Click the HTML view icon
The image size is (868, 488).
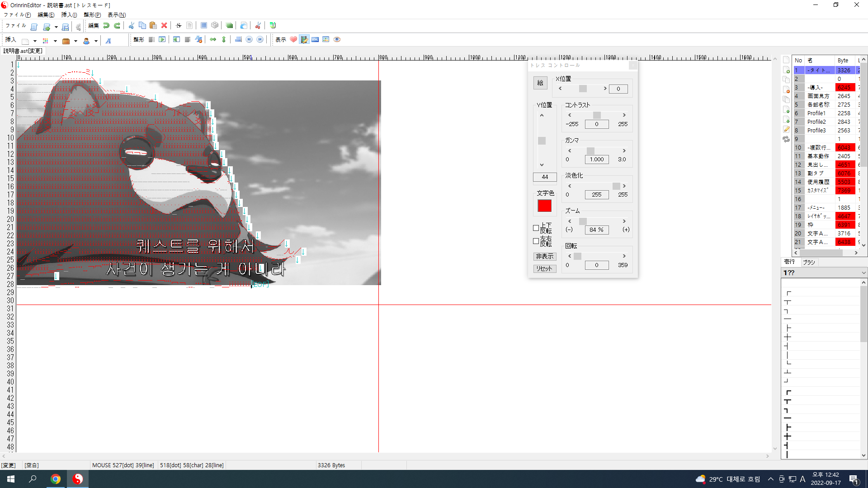pyautogui.click(x=315, y=40)
